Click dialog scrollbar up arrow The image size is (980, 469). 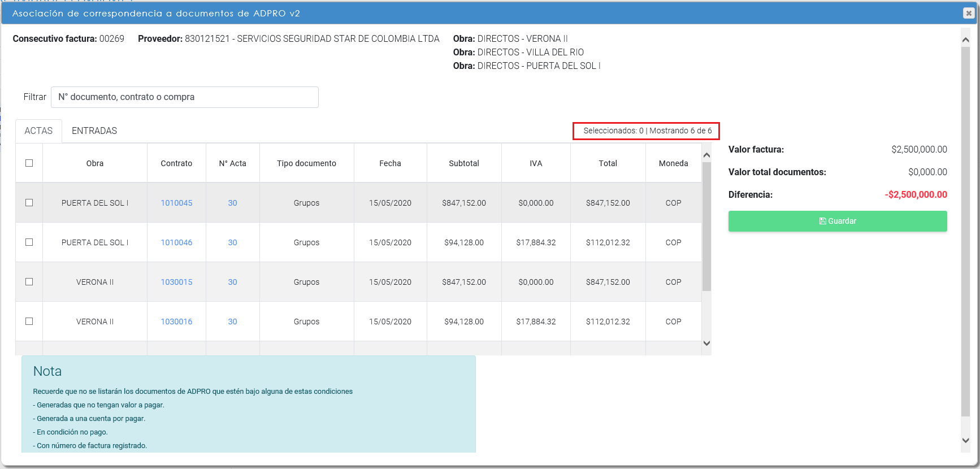(965, 40)
